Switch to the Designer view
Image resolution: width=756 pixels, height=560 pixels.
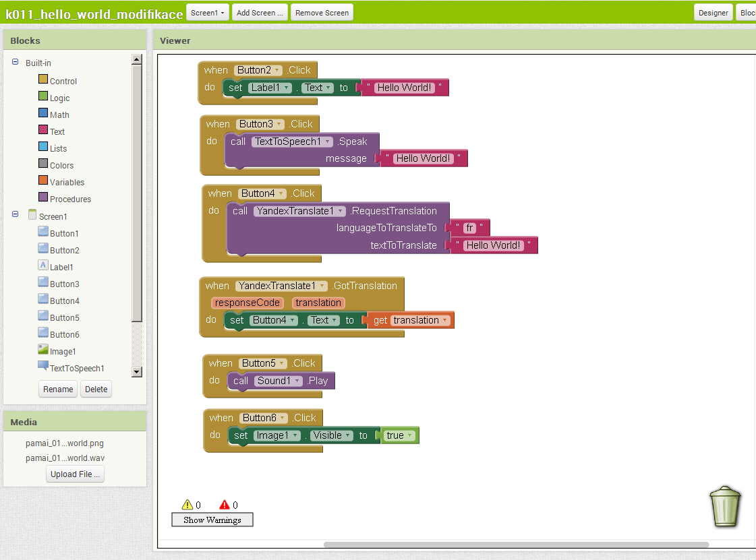[x=713, y=13]
